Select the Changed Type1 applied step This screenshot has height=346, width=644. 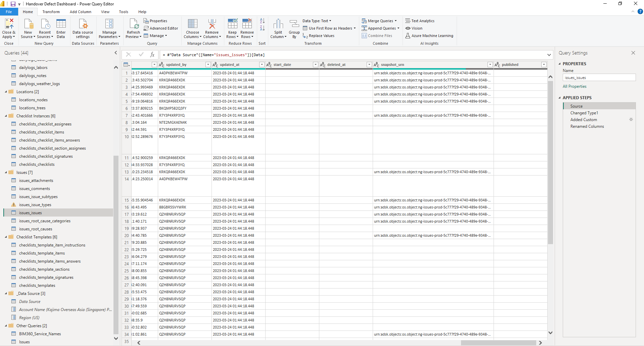[584, 113]
